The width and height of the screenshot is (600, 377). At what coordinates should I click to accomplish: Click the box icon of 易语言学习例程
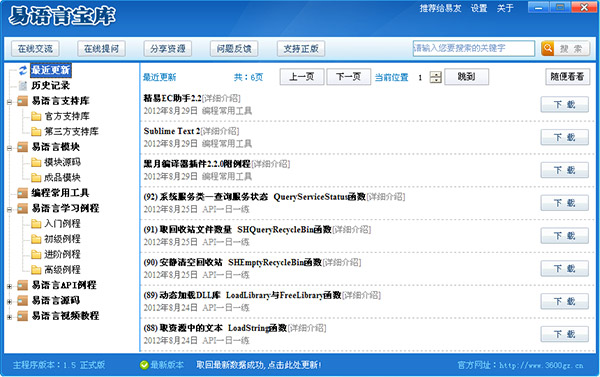(23, 208)
